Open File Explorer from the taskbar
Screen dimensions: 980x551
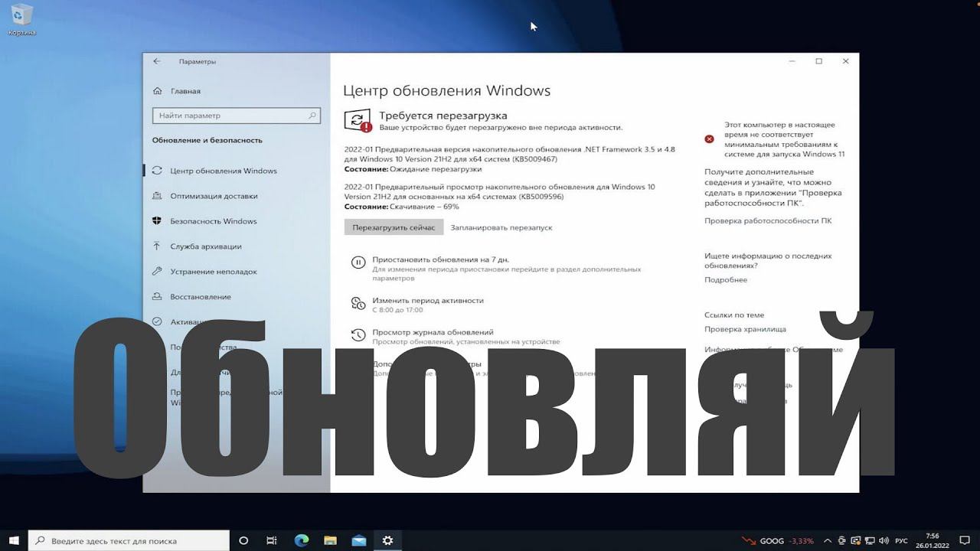click(330, 540)
